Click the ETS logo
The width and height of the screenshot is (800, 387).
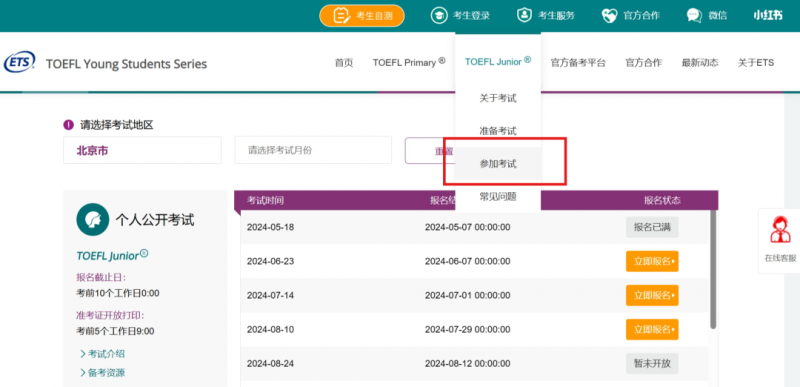[x=19, y=63]
